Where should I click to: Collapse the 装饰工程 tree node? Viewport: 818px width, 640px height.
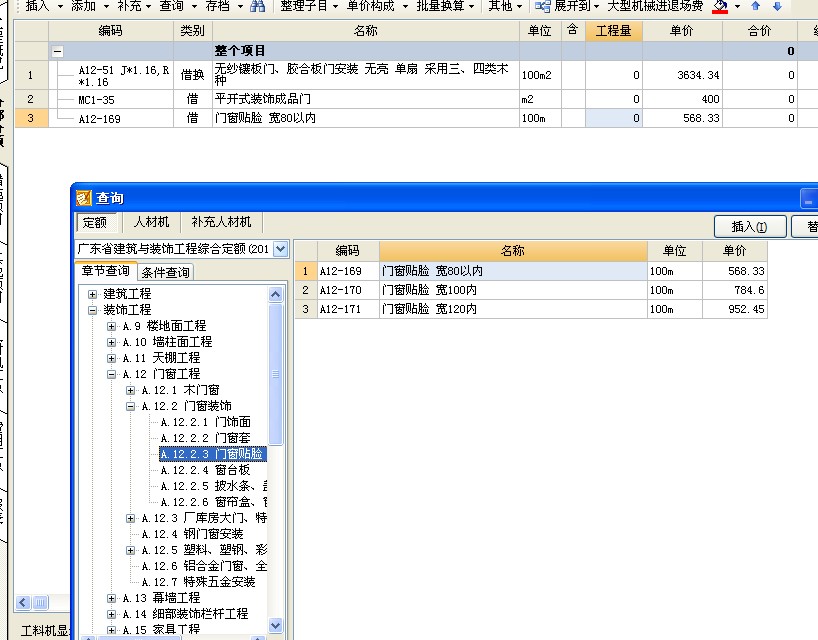[x=92, y=310]
